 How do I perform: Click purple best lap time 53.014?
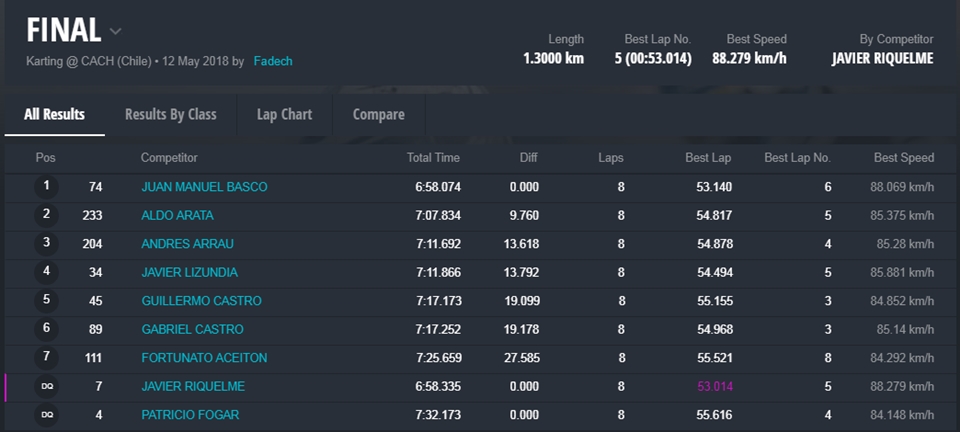714,386
